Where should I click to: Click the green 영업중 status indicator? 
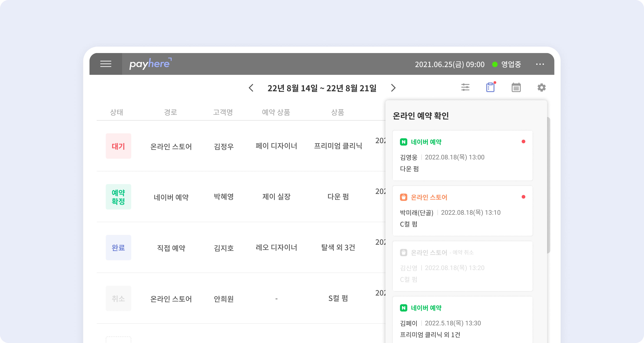point(495,64)
